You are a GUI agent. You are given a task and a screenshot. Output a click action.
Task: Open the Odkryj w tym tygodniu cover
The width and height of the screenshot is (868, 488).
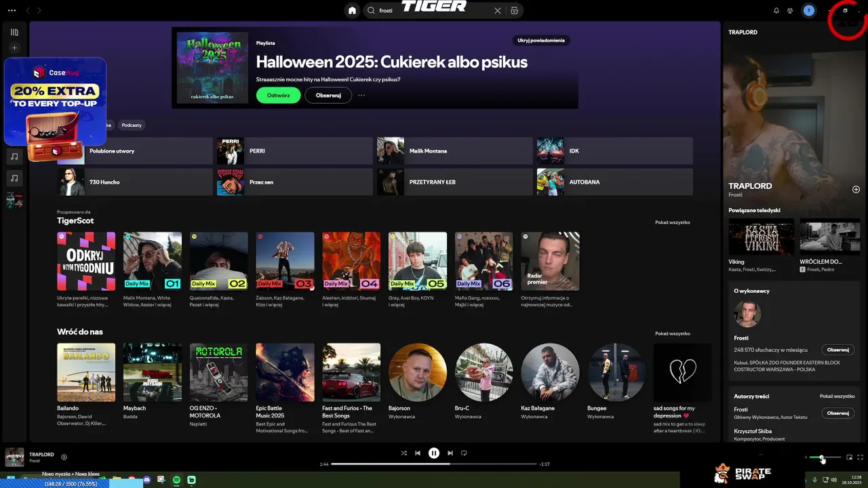click(86, 261)
